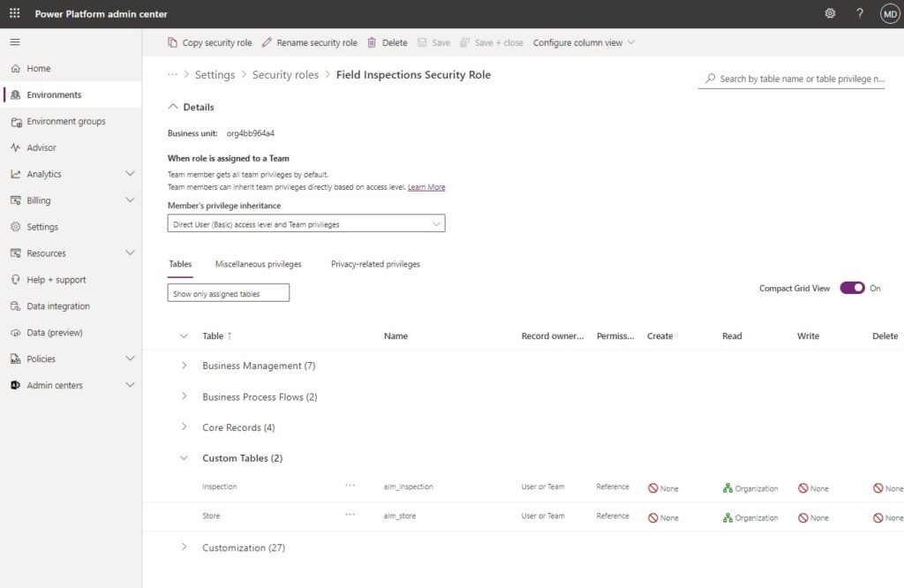Go to Settings in the breadcrumb
The height and width of the screenshot is (588, 904).
(x=215, y=75)
